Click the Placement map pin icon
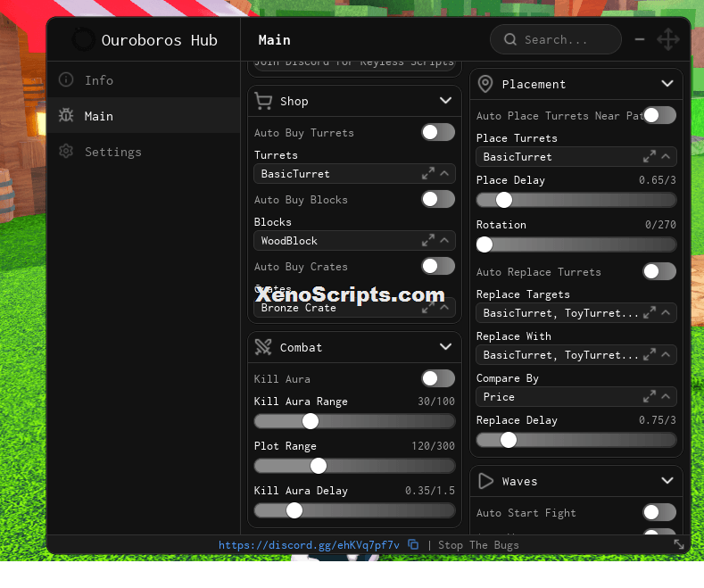 (x=485, y=84)
